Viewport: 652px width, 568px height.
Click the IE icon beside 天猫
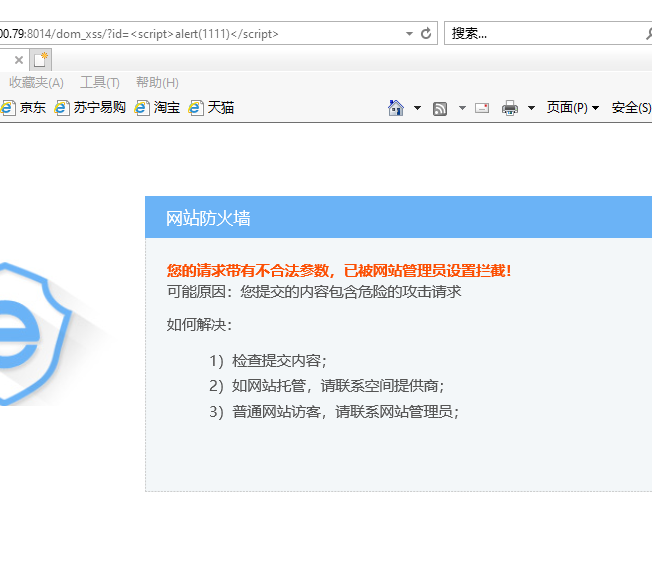point(196,108)
